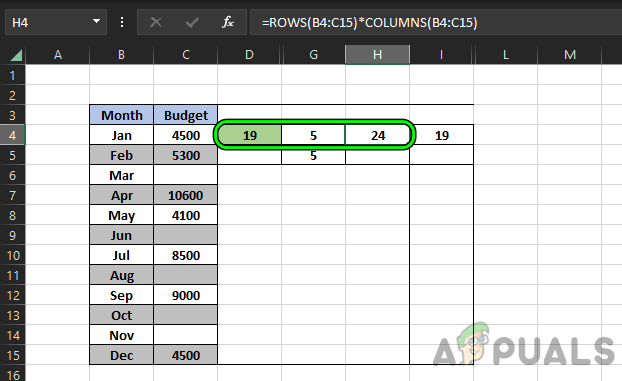622x381 pixels.
Task: Select empty budget cell for Mar
Action: (186, 175)
